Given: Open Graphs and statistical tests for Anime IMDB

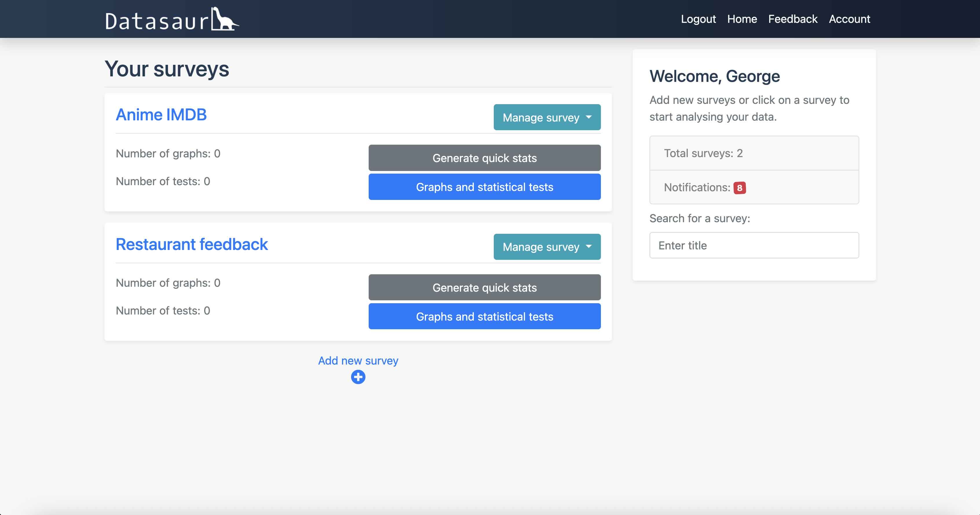Looking at the screenshot, I should [484, 187].
